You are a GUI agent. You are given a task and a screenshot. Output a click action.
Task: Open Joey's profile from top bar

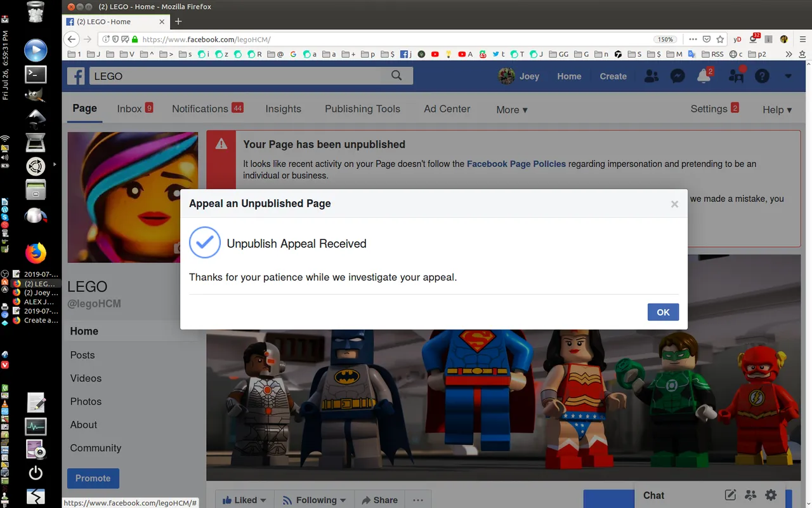[519, 76]
